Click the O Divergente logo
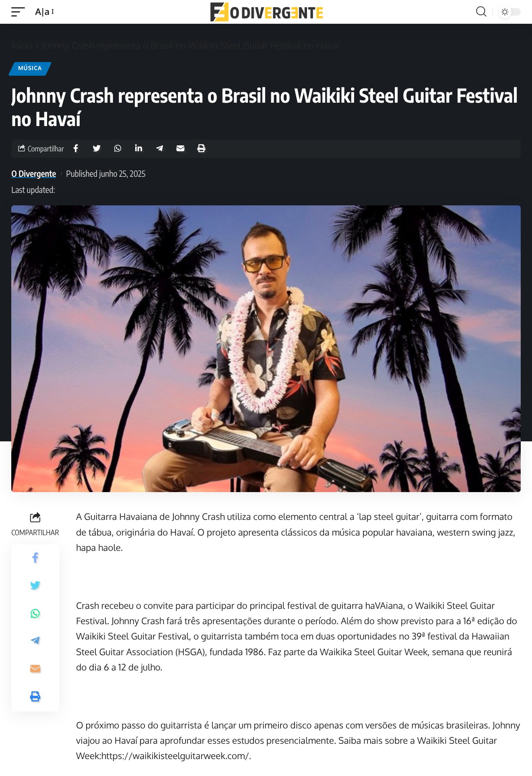This screenshot has width=532, height=776. pyautogui.click(x=266, y=12)
